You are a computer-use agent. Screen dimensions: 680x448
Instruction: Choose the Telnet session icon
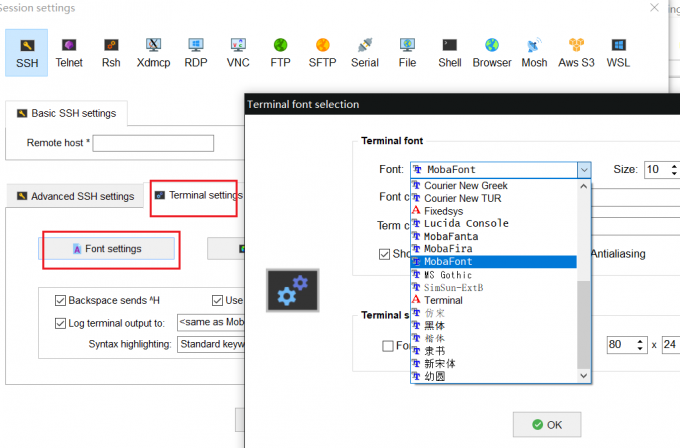coord(69,53)
